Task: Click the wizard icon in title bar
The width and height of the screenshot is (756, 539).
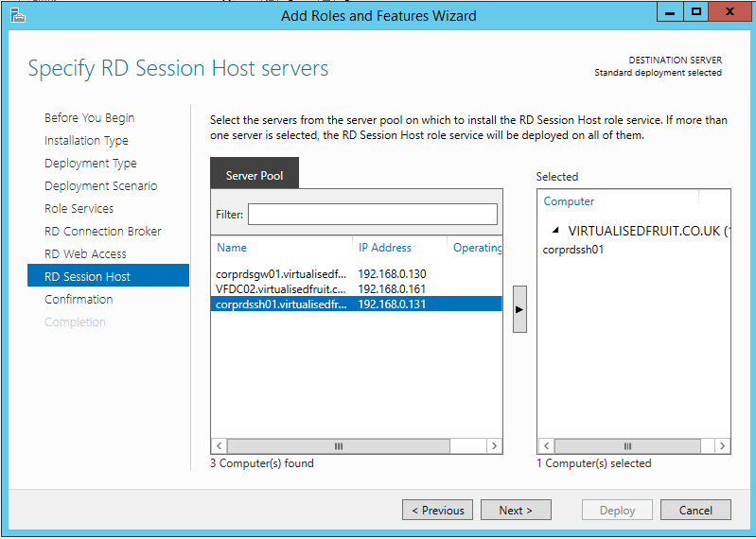Action: click(x=17, y=15)
